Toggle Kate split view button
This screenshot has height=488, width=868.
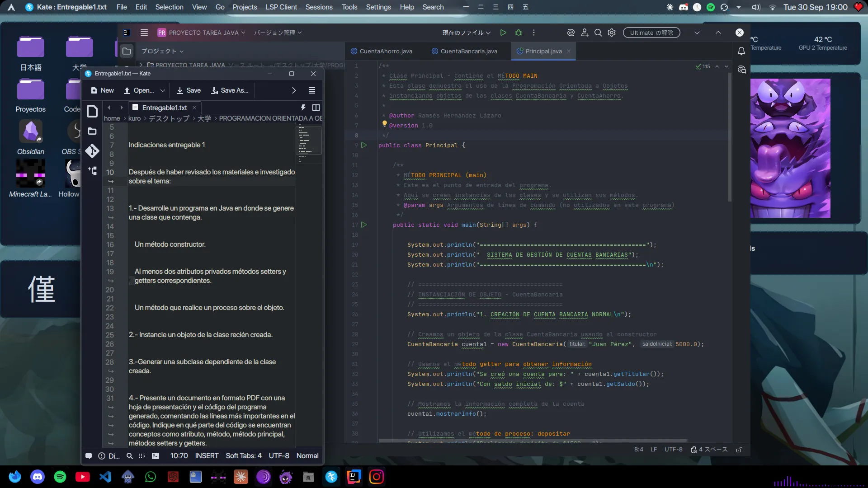tap(316, 108)
